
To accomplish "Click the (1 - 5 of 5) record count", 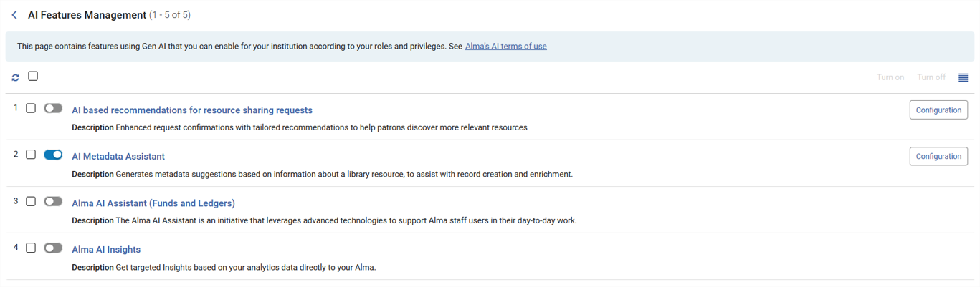I will [x=170, y=15].
